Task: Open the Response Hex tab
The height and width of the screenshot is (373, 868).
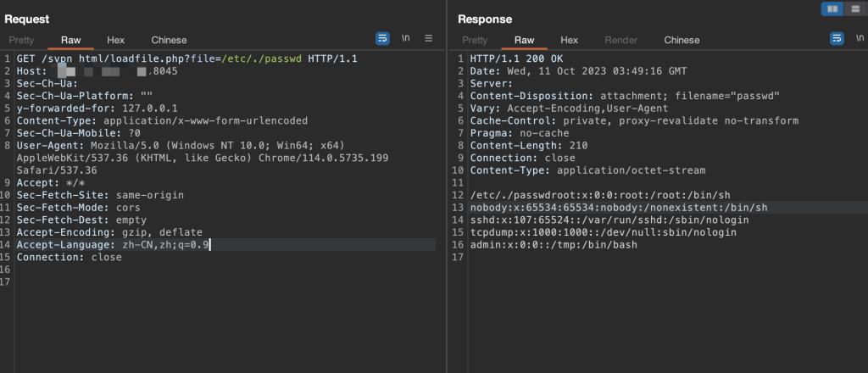Action: click(x=569, y=40)
